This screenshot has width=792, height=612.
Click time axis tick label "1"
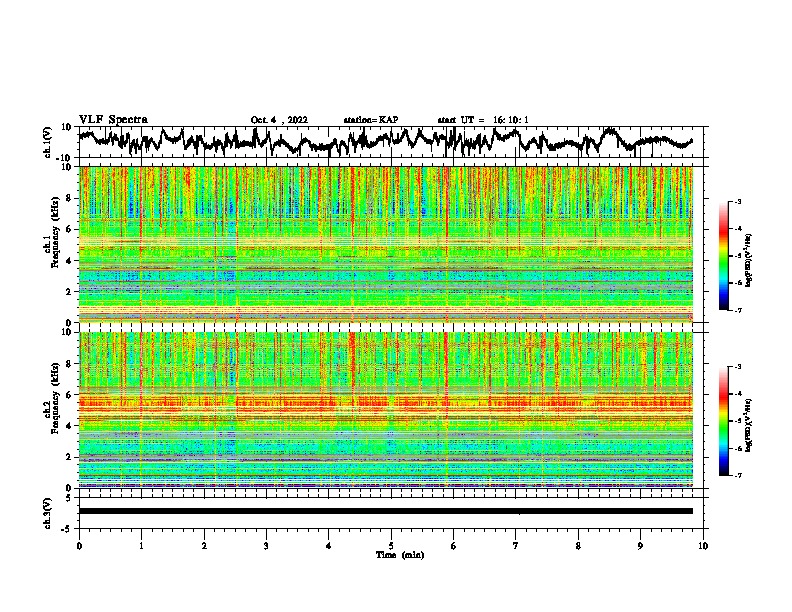[141, 546]
